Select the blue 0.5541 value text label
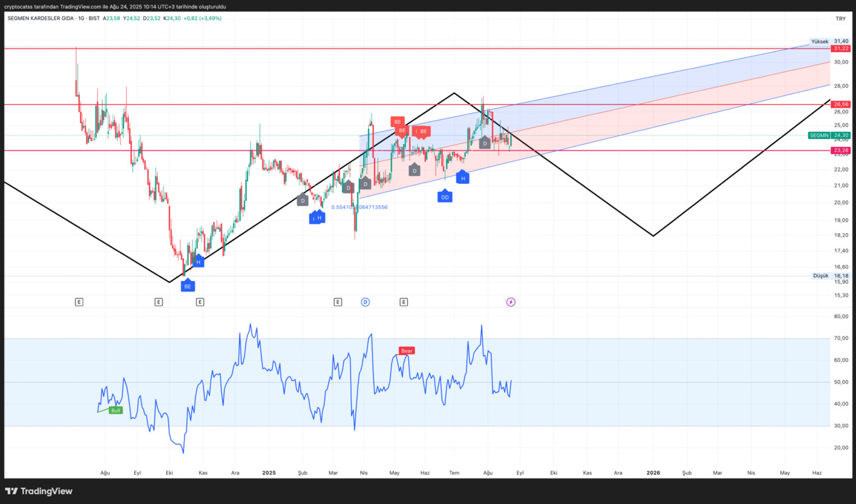The image size is (856, 504). [x=360, y=207]
